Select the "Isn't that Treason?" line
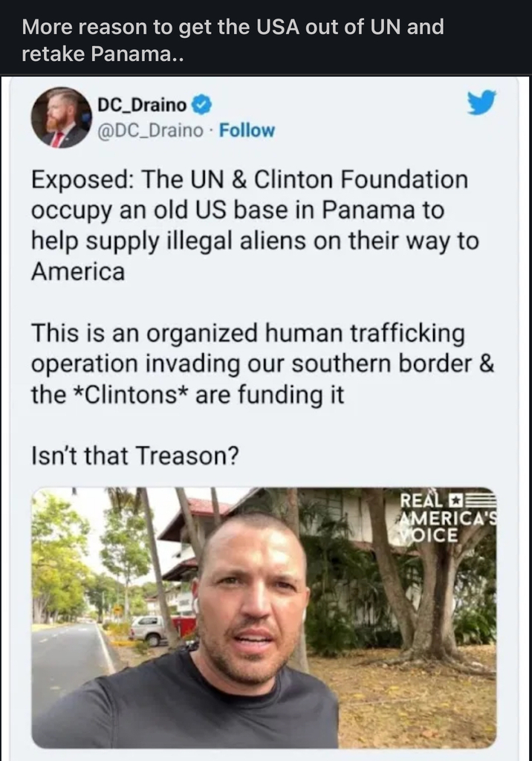This screenshot has height=761, width=532. pos(135,456)
